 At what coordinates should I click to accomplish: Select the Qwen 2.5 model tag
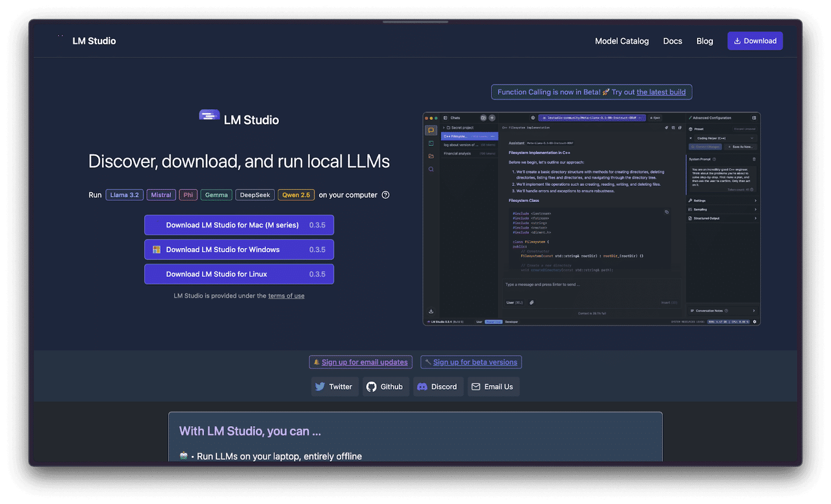(296, 195)
